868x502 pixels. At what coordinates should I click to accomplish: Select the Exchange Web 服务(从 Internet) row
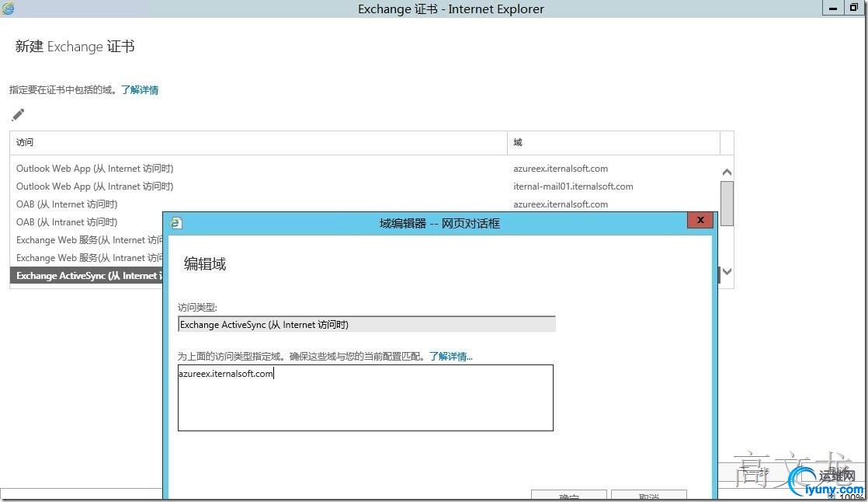point(86,240)
